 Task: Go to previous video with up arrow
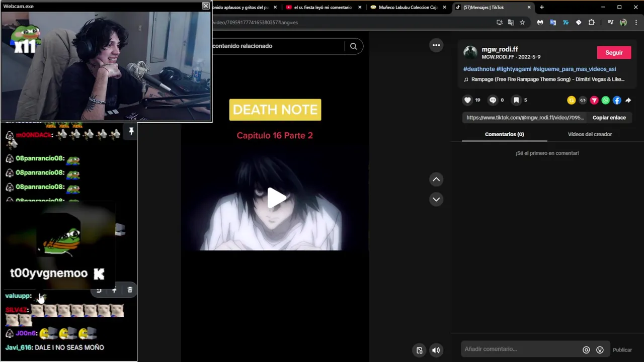(436, 179)
